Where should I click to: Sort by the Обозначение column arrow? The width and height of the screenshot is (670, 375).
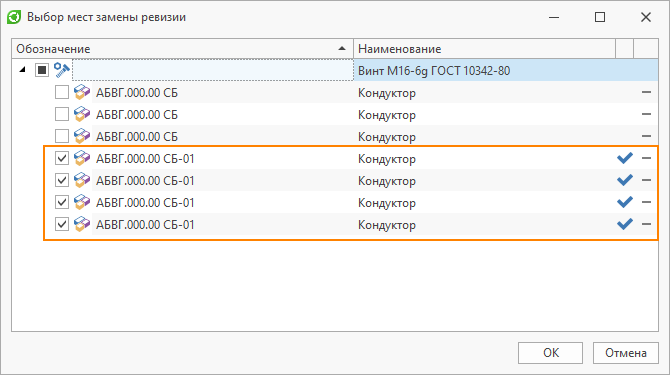[342, 48]
